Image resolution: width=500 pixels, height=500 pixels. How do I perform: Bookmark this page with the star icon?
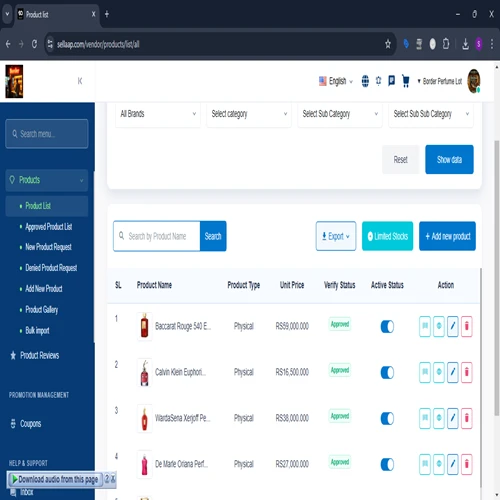[x=388, y=44]
